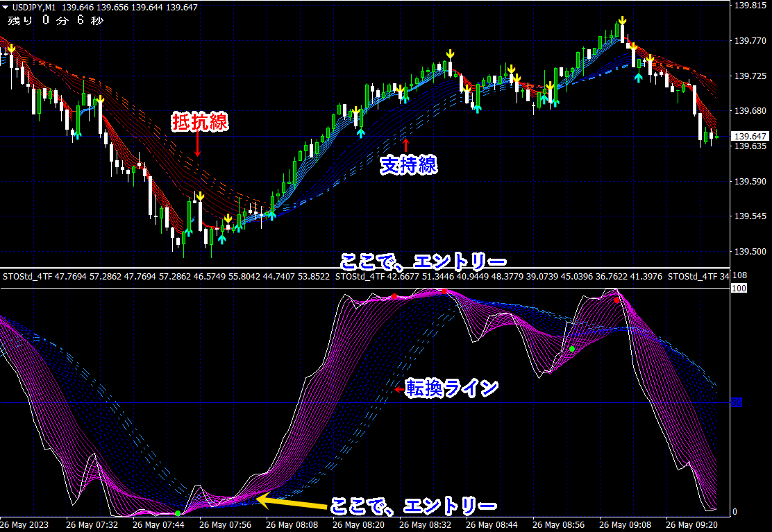The image size is (772, 532).
Task: Click the OHLC values 139.646 139.656 139.644 139.647
Action: click(x=130, y=8)
